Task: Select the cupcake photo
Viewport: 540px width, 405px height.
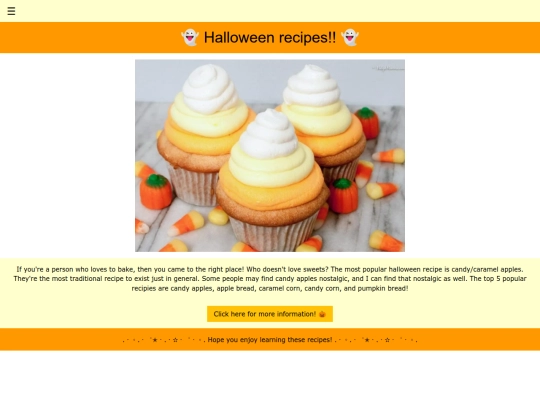Action: [270, 156]
